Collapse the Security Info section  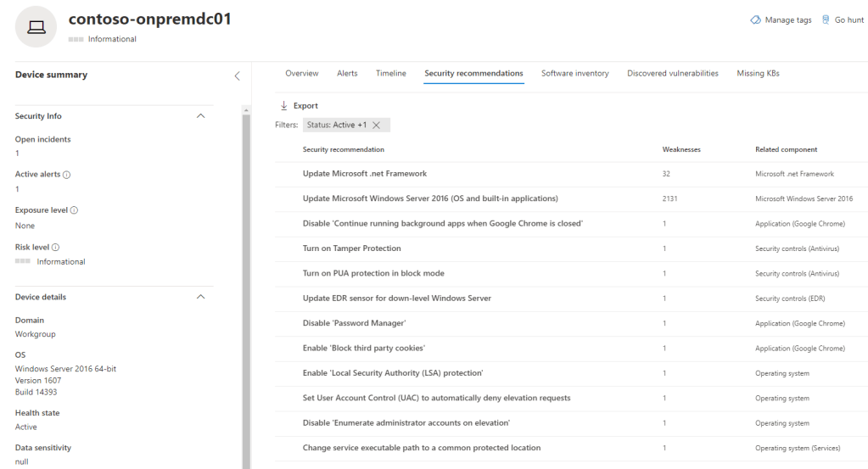(201, 116)
